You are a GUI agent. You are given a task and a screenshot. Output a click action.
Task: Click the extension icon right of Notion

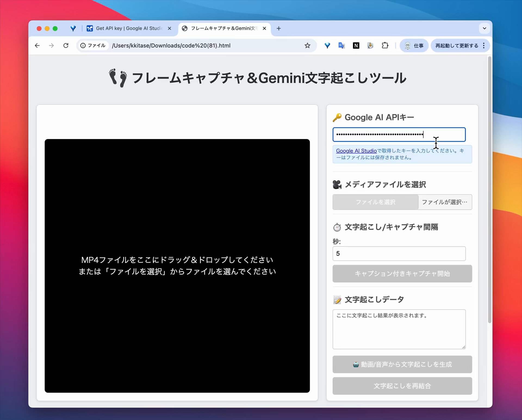pyautogui.click(x=370, y=45)
